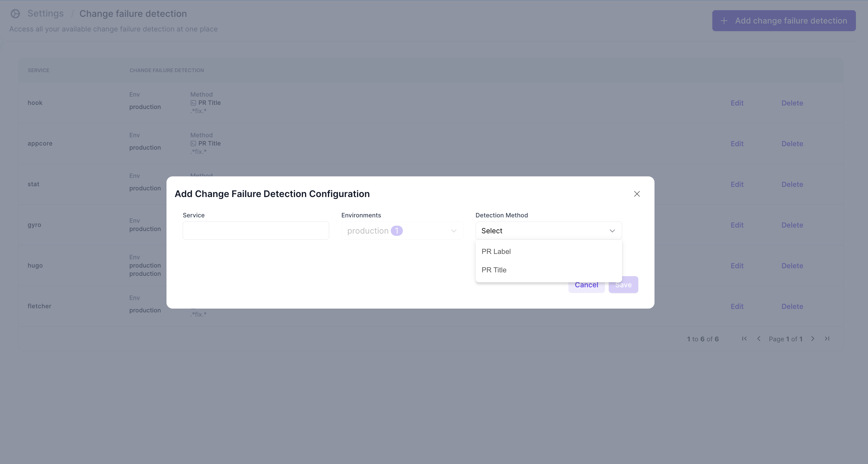Select 'hook' service name text
The height and width of the screenshot is (464, 868).
point(35,103)
